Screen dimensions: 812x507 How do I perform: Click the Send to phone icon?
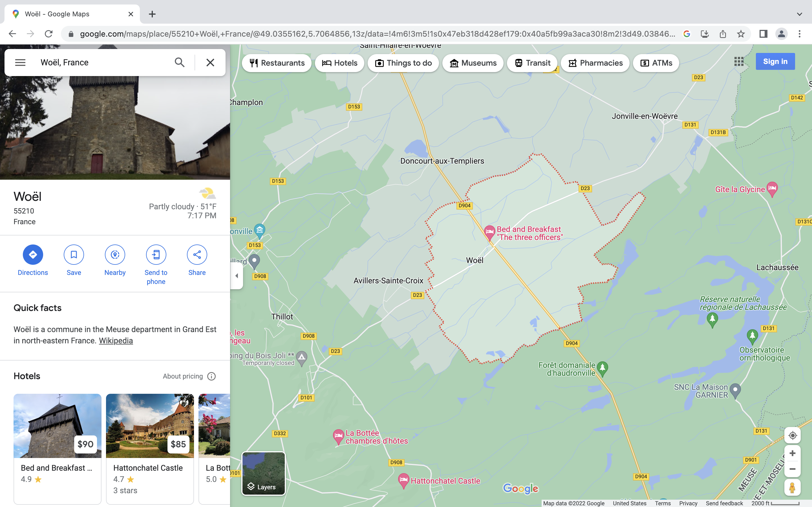[x=156, y=255]
